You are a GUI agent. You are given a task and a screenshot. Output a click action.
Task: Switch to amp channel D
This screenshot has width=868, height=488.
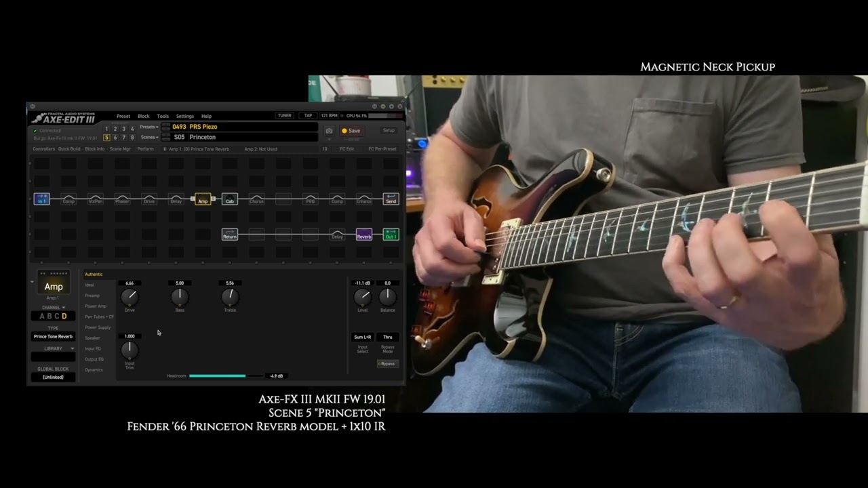pyautogui.click(x=64, y=317)
